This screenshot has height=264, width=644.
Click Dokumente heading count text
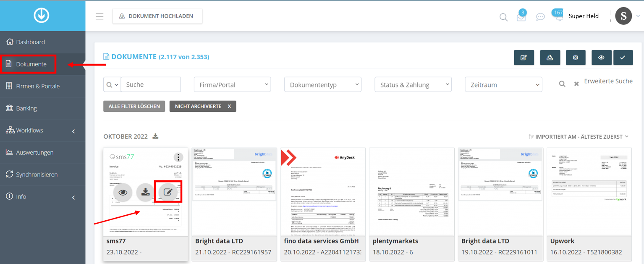pos(184,57)
